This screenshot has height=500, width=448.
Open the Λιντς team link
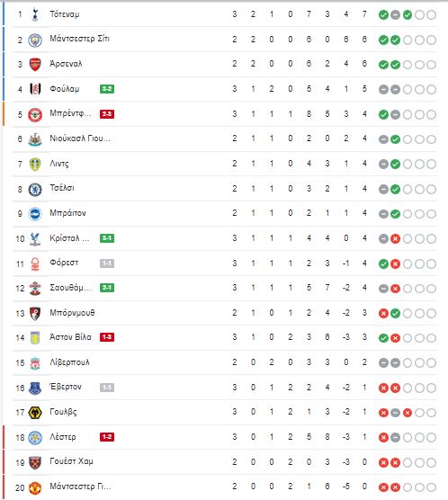(x=59, y=164)
